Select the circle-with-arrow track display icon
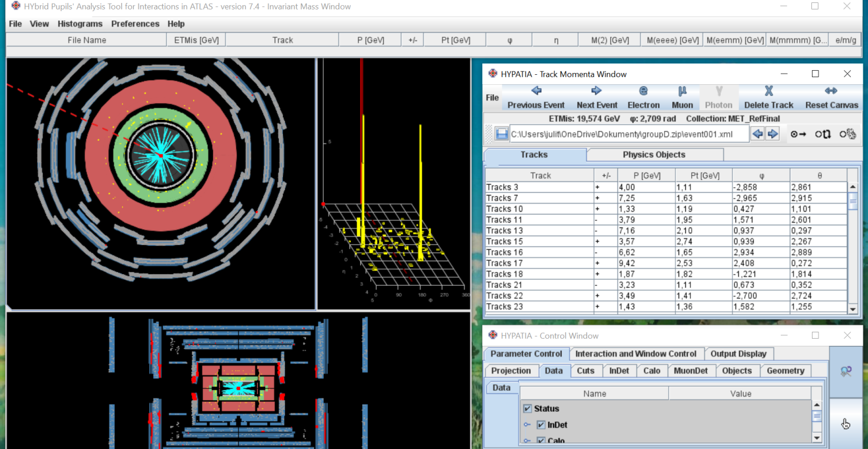This screenshot has width=868, height=449. point(798,134)
